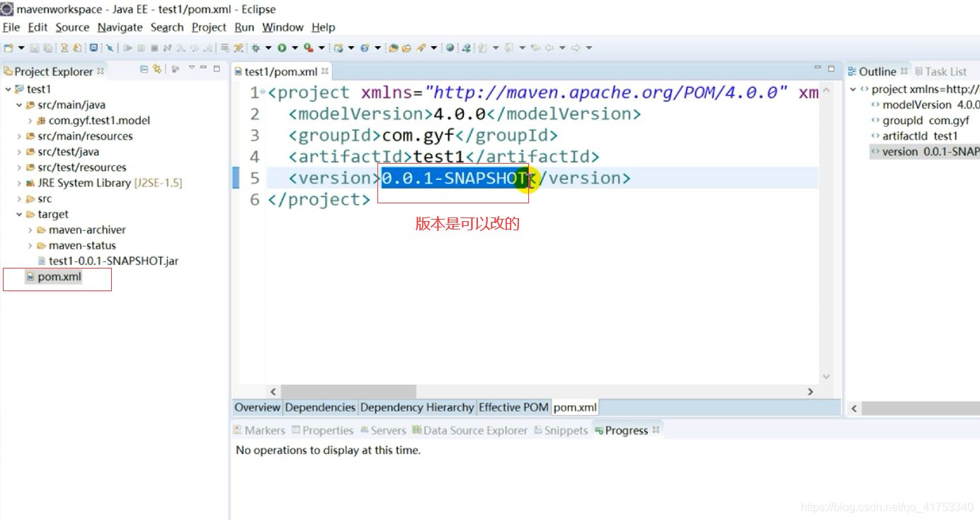Collapse All in Project Explorer

(x=144, y=69)
